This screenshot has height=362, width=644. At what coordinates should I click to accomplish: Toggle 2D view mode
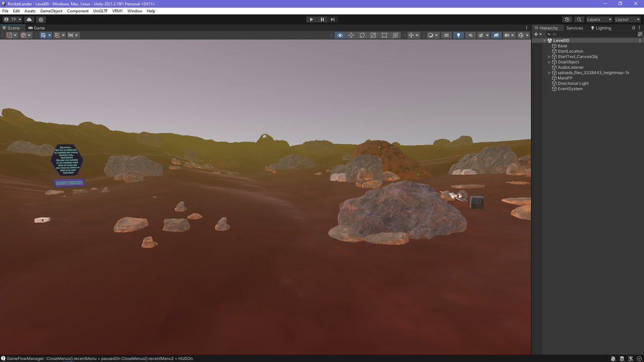pyautogui.click(x=446, y=35)
